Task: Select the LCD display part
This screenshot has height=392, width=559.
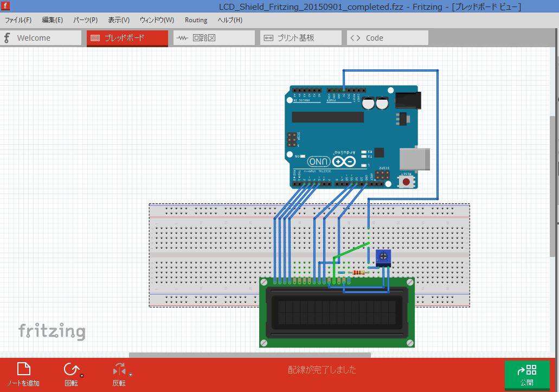Action: coord(336,313)
